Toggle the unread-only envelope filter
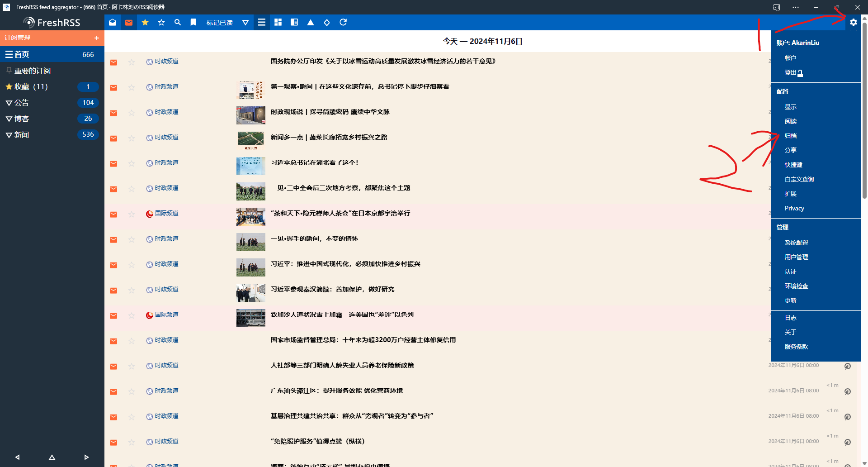The height and width of the screenshot is (467, 868). [129, 22]
